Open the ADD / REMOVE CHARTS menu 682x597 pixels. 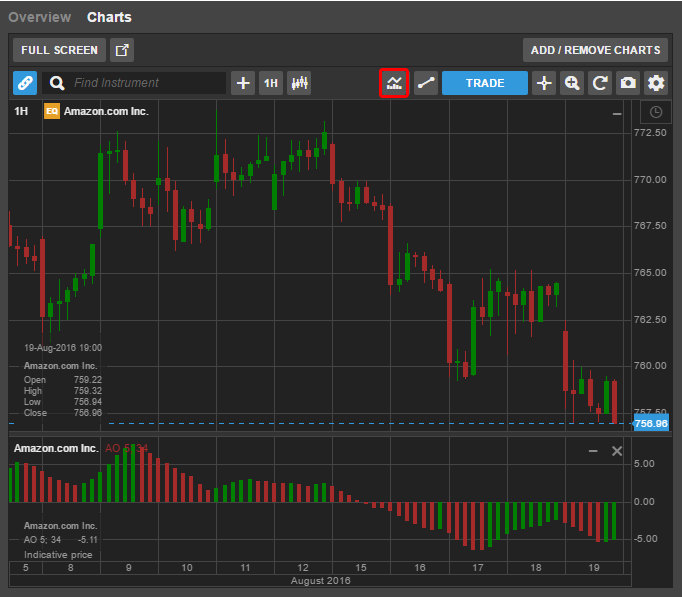(595, 50)
